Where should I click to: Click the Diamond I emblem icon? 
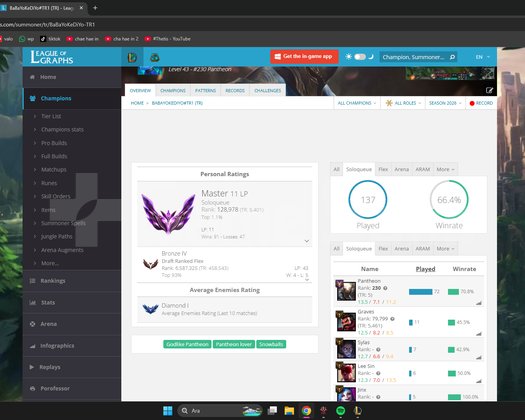tap(150, 309)
